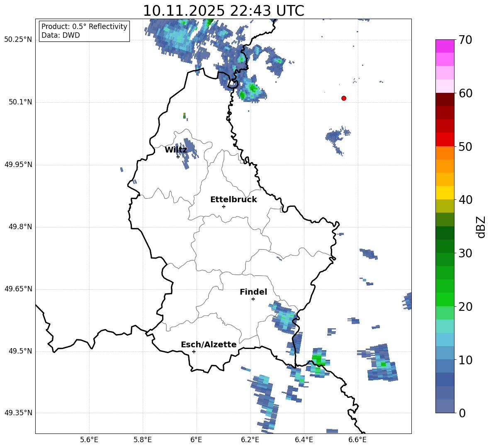Click the 49.35°N latitude label
The height and width of the screenshot is (448, 491).
[x=18, y=413]
